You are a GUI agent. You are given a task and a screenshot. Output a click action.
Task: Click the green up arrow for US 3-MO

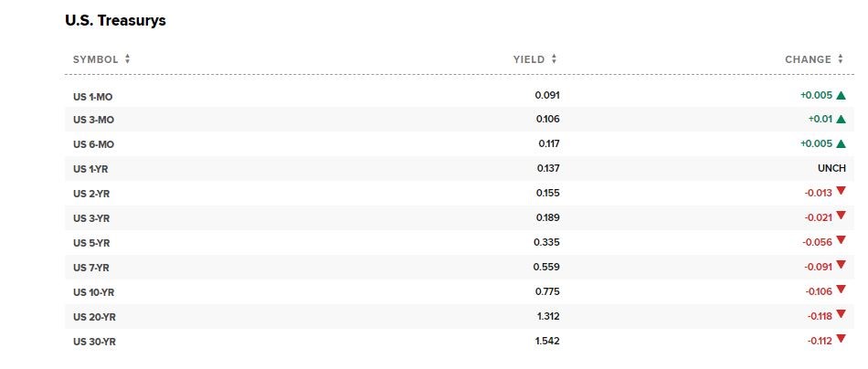(x=841, y=120)
